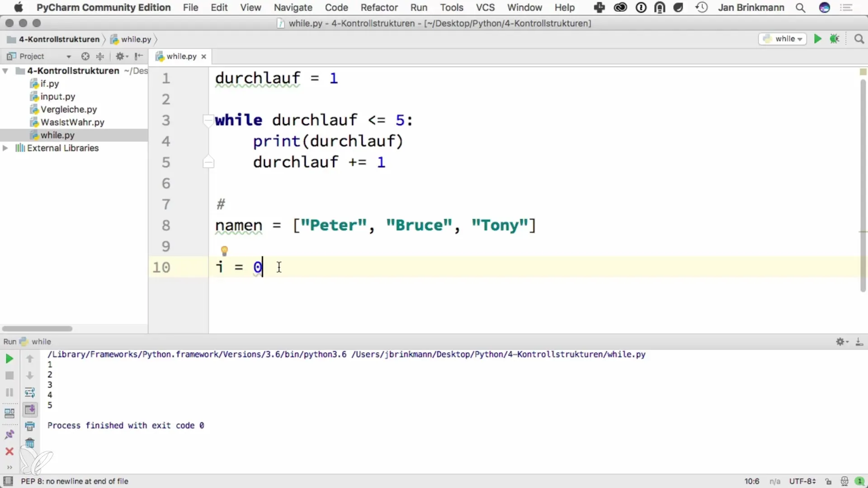Collapse the 4-Kontrollstrukturen folder

click(x=5, y=71)
